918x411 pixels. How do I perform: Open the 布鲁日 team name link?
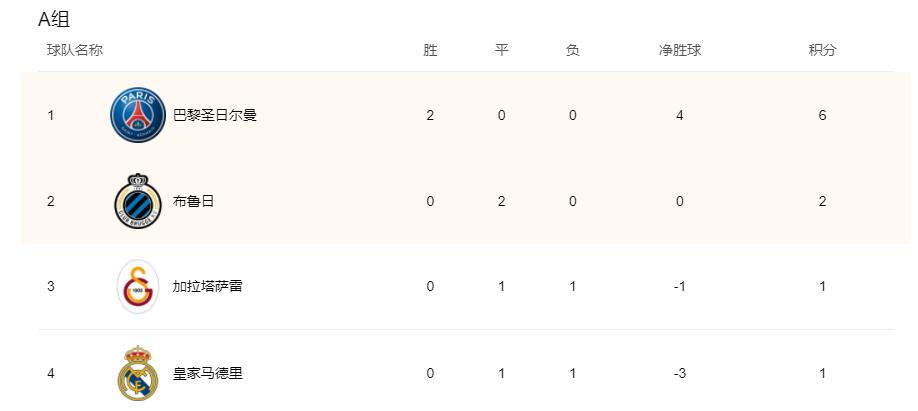pos(193,201)
